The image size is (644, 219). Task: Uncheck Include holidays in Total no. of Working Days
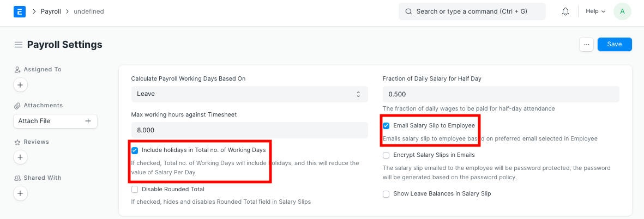(x=135, y=150)
